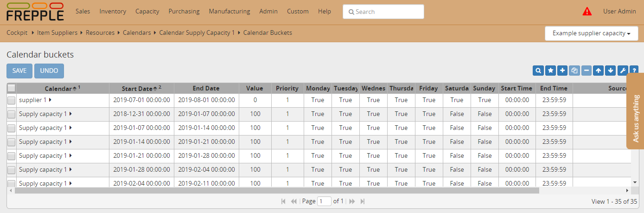Image resolution: width=644 pixels, height=213 pixels.
Task: Open the Custom menu
Action: (x=298, y=11)
